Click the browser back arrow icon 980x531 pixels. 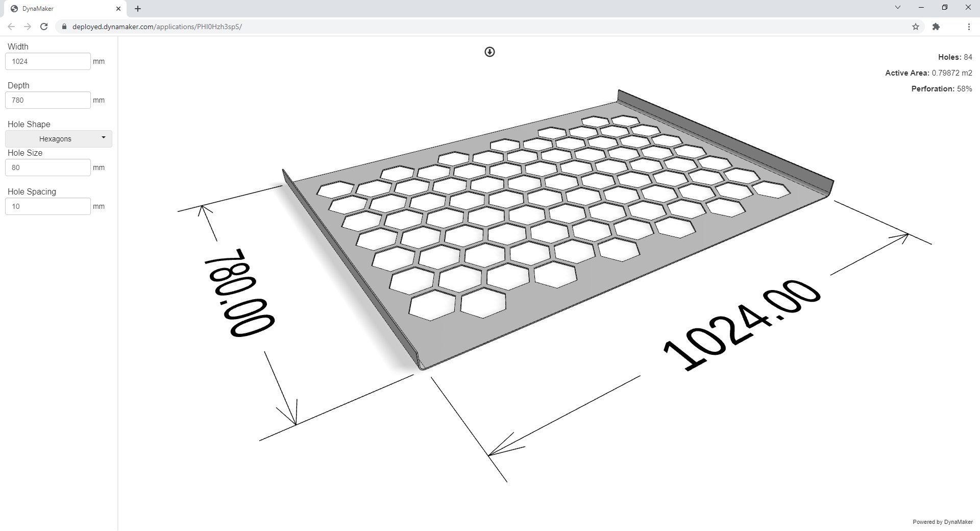click(x=11, y=27)
